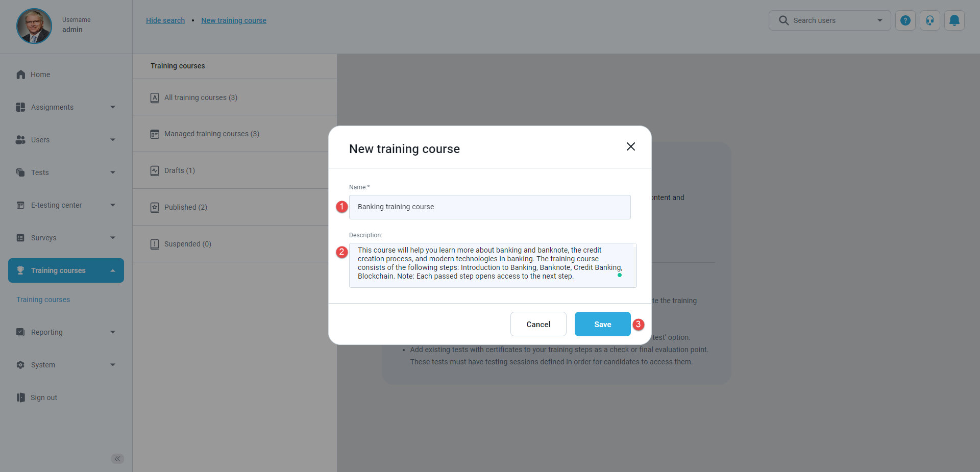Expand the Assignments menu arrow

point(113,107)
